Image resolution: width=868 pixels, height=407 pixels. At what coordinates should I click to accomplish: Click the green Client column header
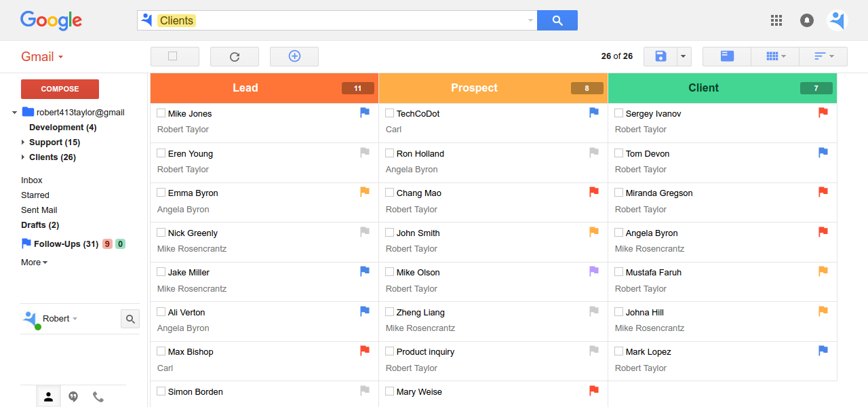(723, 88)
